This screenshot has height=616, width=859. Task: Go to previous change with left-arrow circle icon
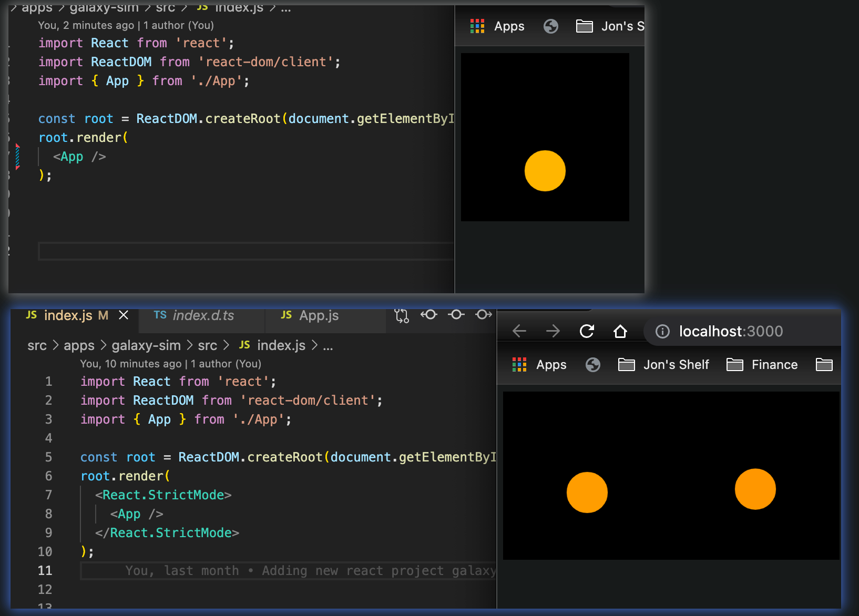[429, 314]
